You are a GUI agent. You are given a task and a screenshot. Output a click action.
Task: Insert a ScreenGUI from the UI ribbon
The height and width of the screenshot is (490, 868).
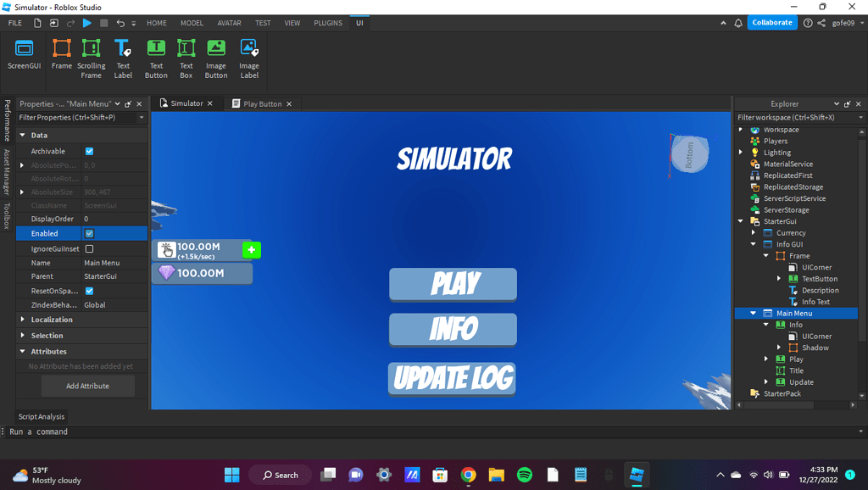pyautogui.click(x=24, y=54)
